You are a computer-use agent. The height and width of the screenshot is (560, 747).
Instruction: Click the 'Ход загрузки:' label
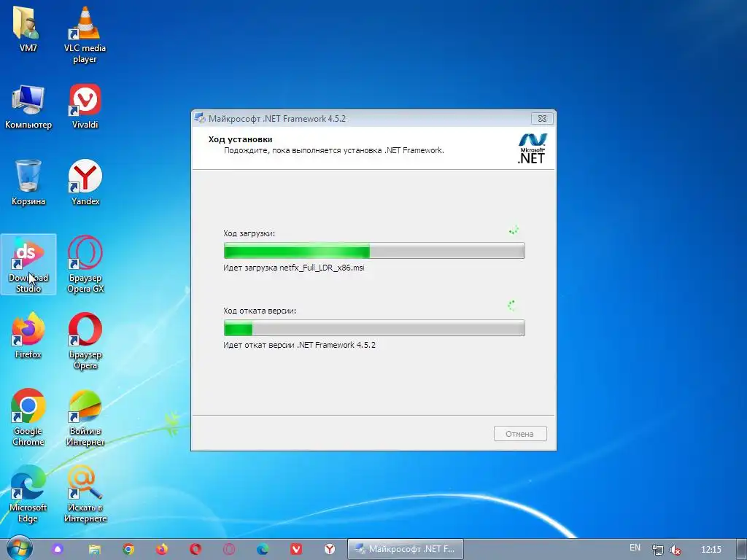(249, 233)
